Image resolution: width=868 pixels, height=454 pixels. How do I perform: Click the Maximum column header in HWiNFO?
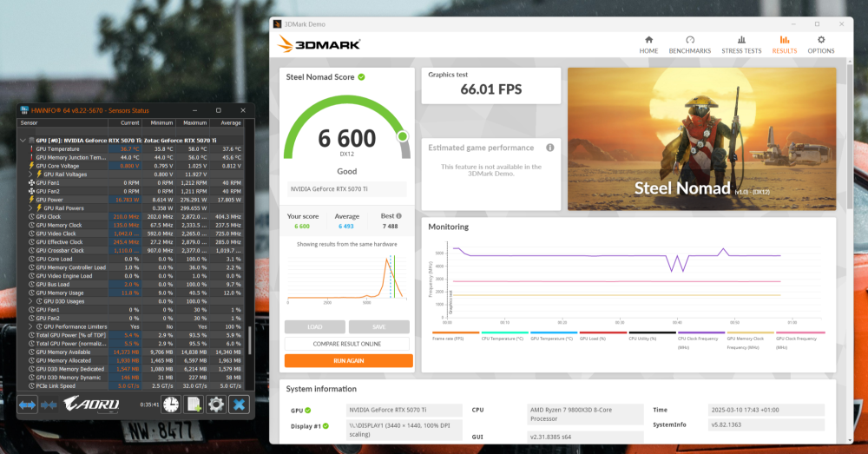click(x=192, y=123)
